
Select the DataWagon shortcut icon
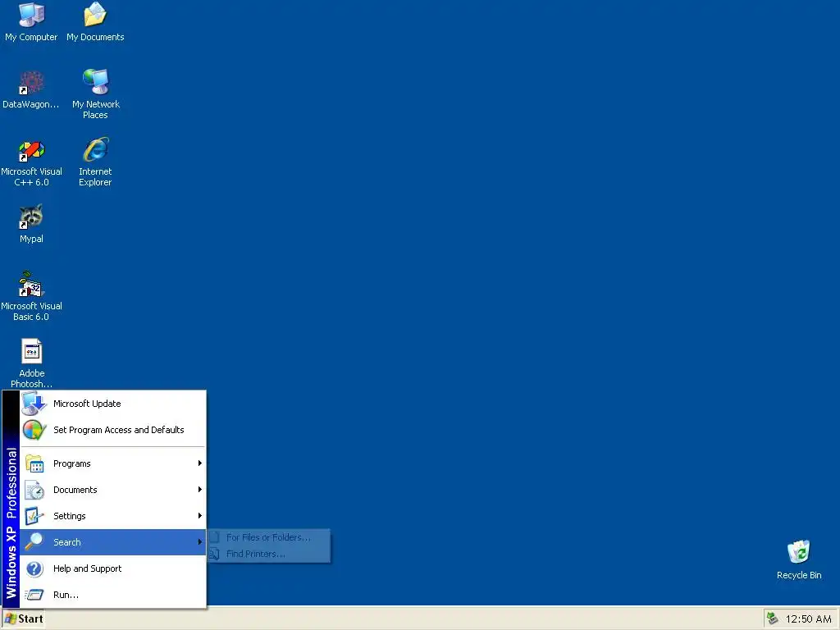tap(31, 83)
